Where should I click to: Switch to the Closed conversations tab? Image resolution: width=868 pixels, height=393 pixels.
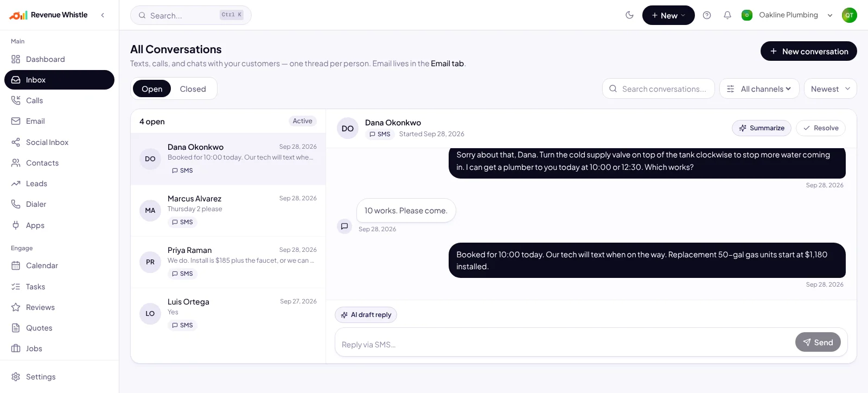(193, 89)
